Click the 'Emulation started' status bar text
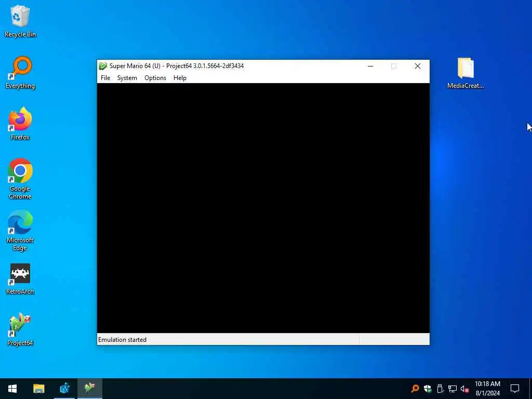The width and height of the screenshot is (532, 399). click(x=122, y=340)
